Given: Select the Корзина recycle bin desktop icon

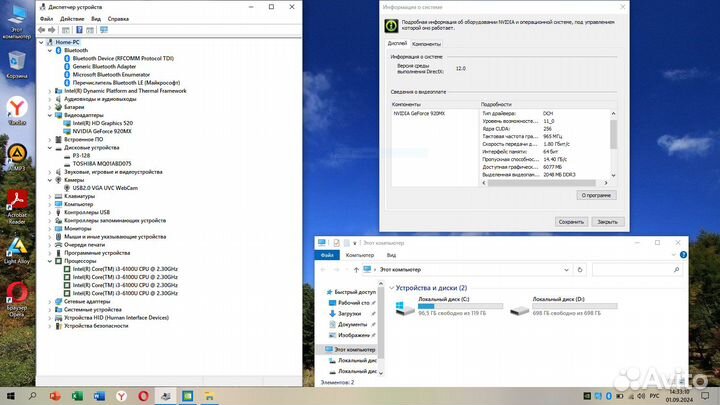Looking at the screenshot, I should (x=17, y=65).
